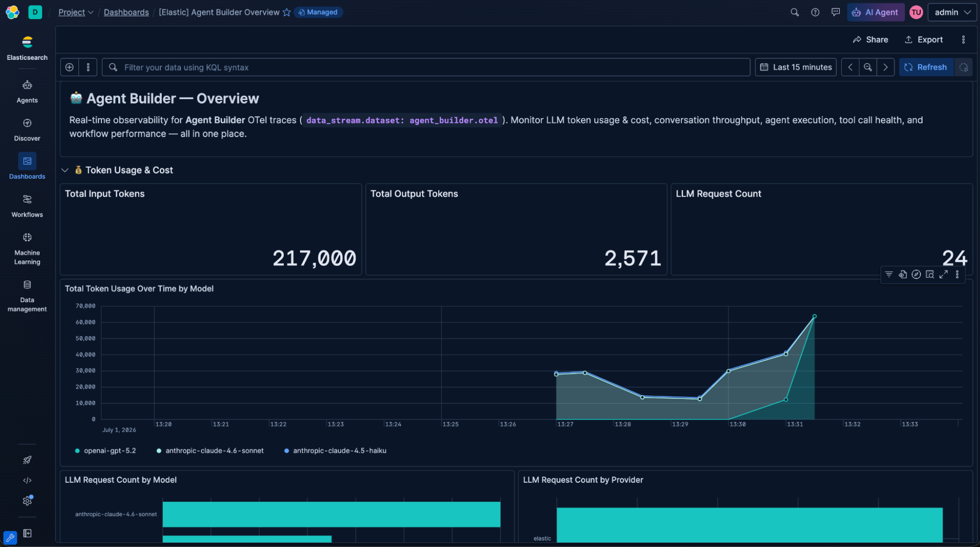Click the Total Output Tokens value 2,571
Screen dimensions: 980x547
(633, 258)
